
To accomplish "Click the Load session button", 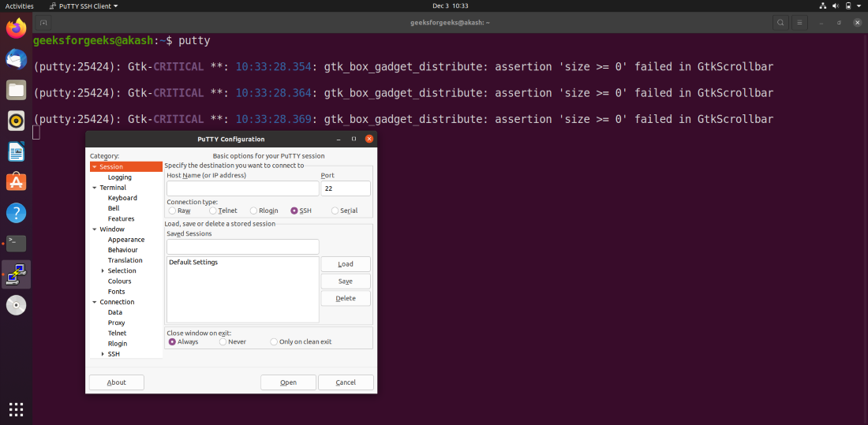I will 346,264.
